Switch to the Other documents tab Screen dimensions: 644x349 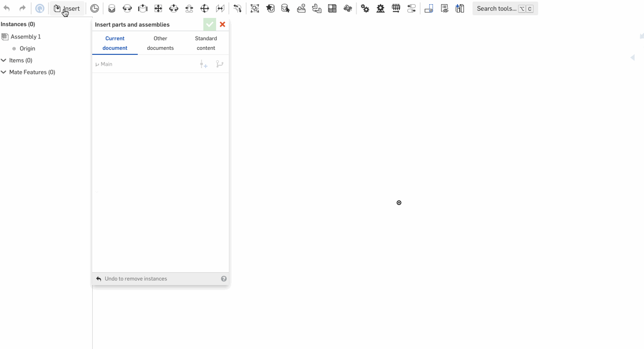point(160,43)
